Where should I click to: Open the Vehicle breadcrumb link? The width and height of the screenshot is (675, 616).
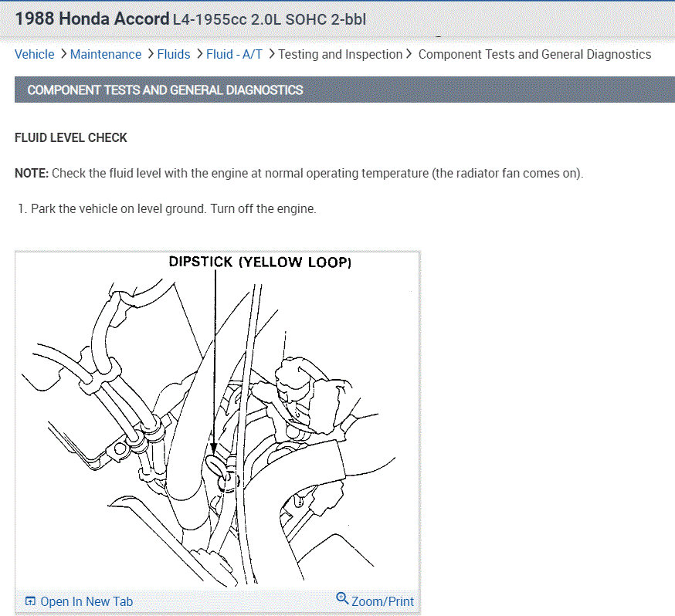pyautogui.click(x=35, y=55)
